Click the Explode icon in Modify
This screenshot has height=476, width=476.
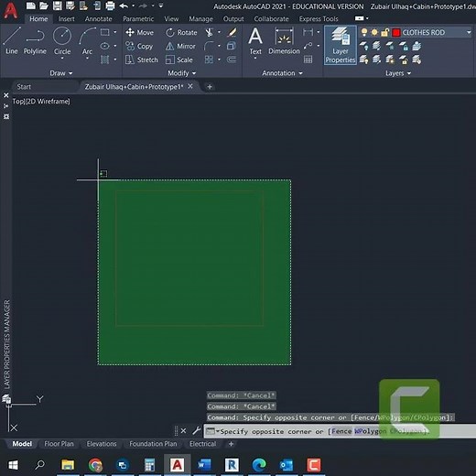tap(232, 46)
